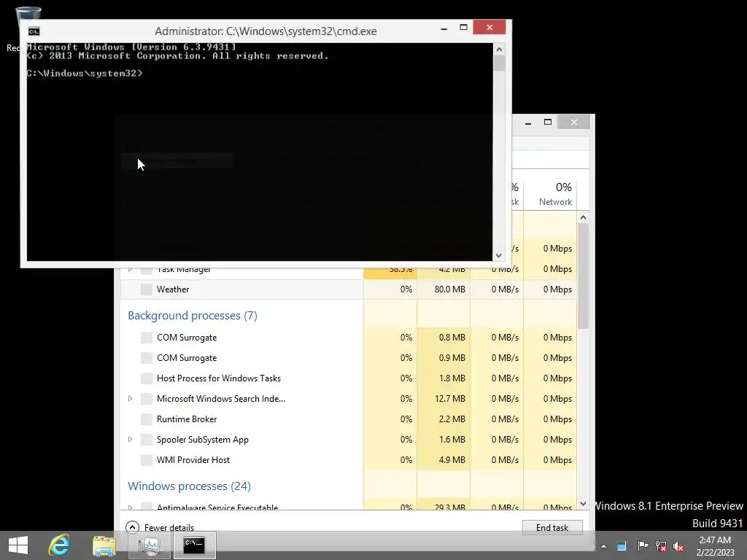
Task: Select the Microsoft Windows Search Inde... row text
Action: pyautogui.click(x=220, y=399)
